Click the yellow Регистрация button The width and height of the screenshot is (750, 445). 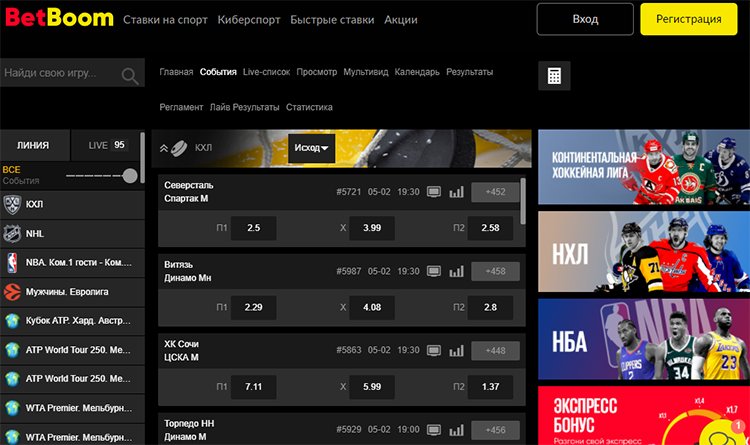tap(689, 19)
